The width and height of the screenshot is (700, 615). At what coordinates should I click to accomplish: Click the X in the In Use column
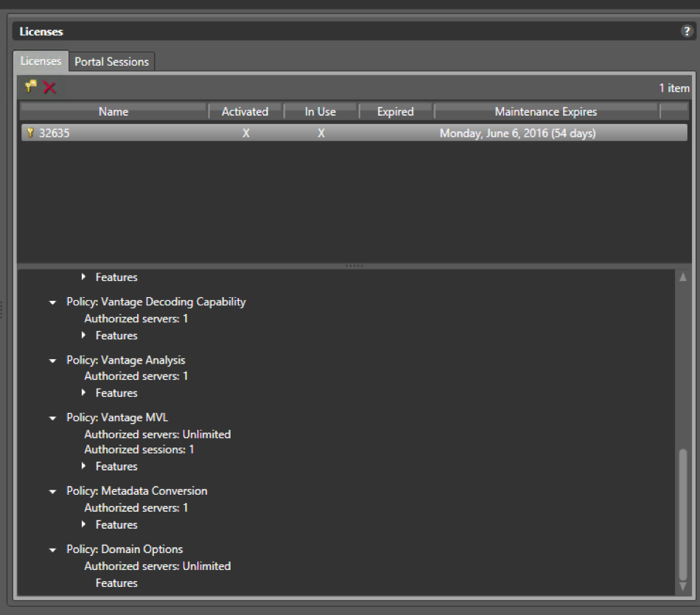(x=321, y=133)
